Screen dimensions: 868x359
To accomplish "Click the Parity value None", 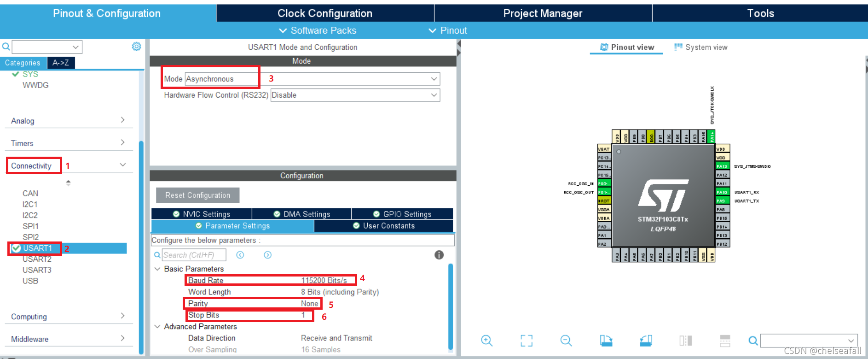I will (x=309, y=303).
